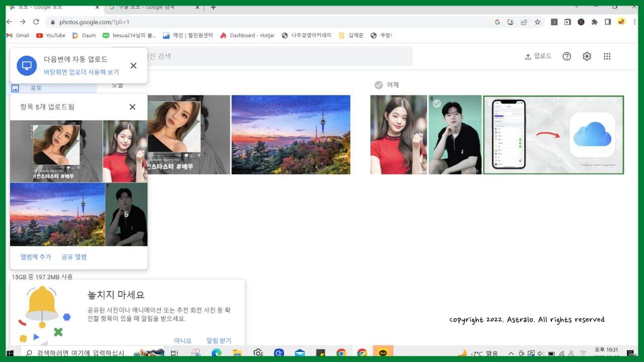Deselect the checked photo under 어제
The width and height of the screenshot is (644, 362).
(x=437, y=102)
